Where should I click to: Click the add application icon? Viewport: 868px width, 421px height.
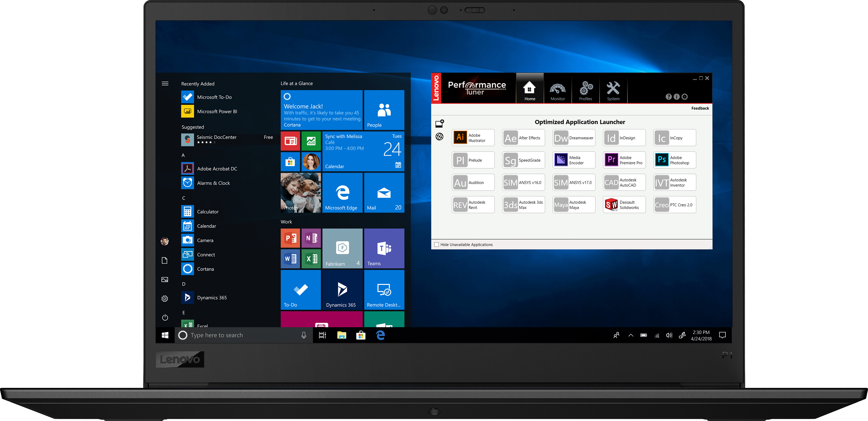click(x=439, y=124)
